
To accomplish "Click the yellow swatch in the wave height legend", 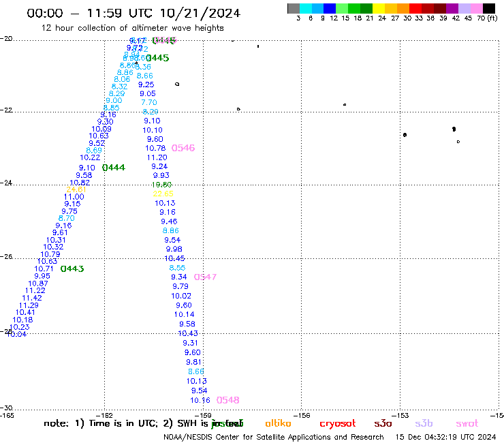I will 379,8.
